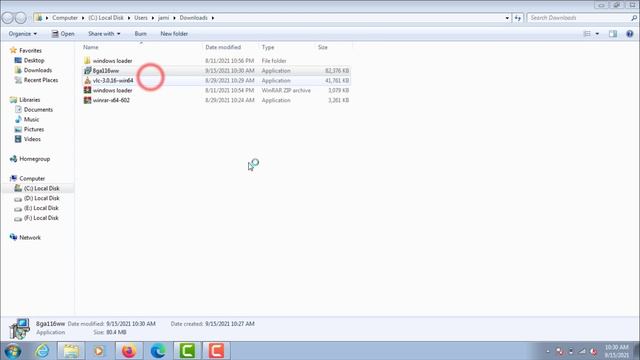This screenshot has height=360, width=640.
Task: Click the 41,761 KB size value
Action: click(337, 80)
